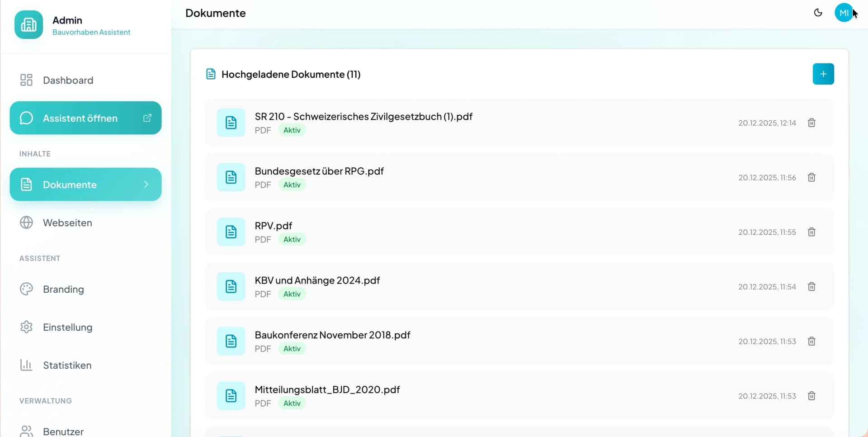View Statistiken page

pyautogui.click(x=85, y=365)
